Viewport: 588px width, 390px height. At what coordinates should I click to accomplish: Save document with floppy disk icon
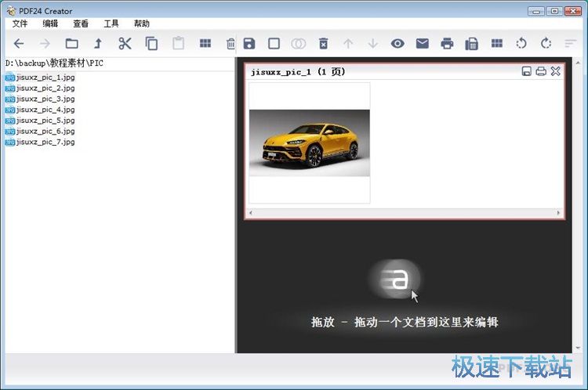[249, 44]
